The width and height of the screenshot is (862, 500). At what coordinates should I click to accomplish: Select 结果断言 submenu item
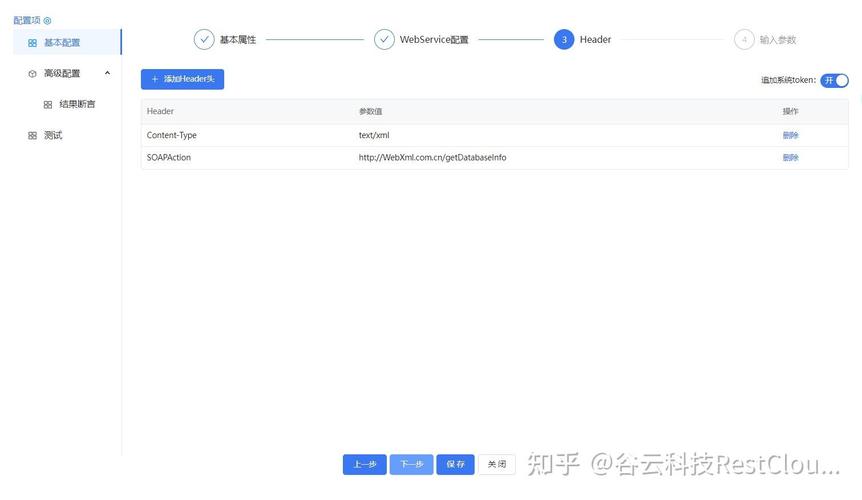point(67,104)
